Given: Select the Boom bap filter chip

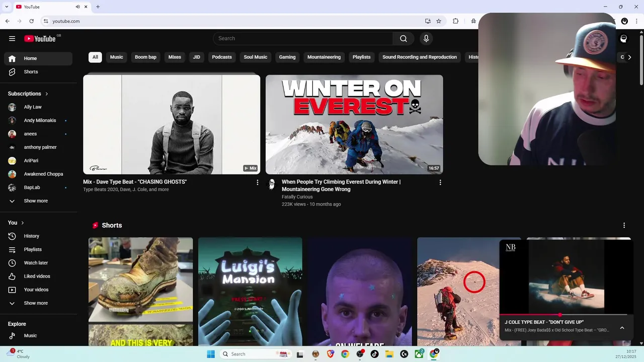Looking at the screenshot, I should pos(145,57).
